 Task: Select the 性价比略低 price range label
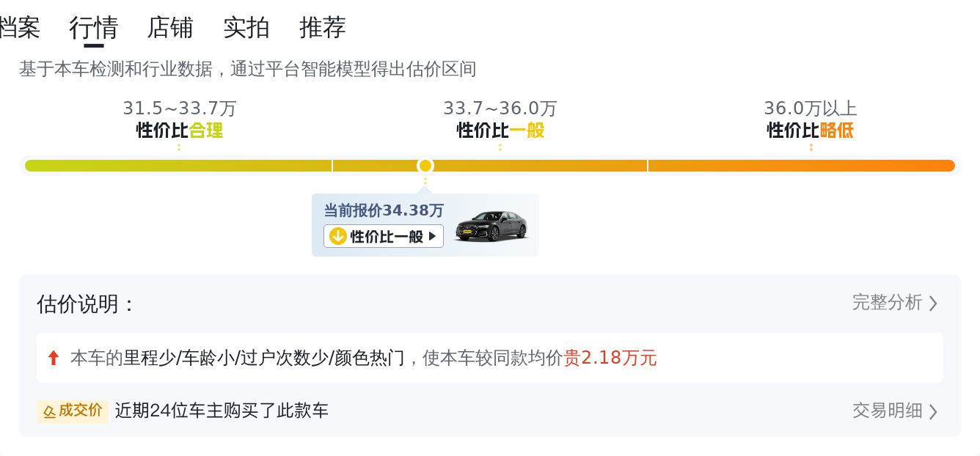coord(811,130)
